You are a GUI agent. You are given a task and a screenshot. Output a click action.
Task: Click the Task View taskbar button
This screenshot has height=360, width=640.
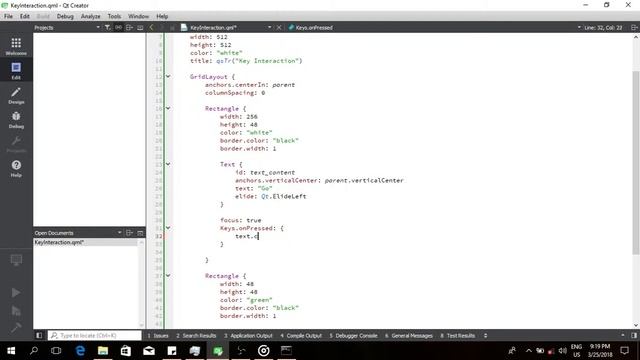tap(56, 351)
